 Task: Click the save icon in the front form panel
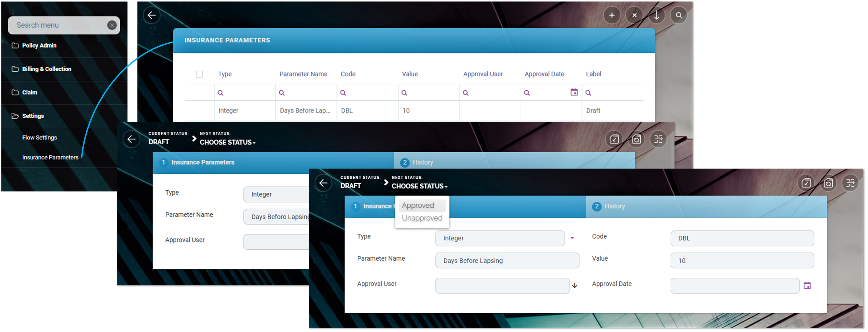pos(828,183)
